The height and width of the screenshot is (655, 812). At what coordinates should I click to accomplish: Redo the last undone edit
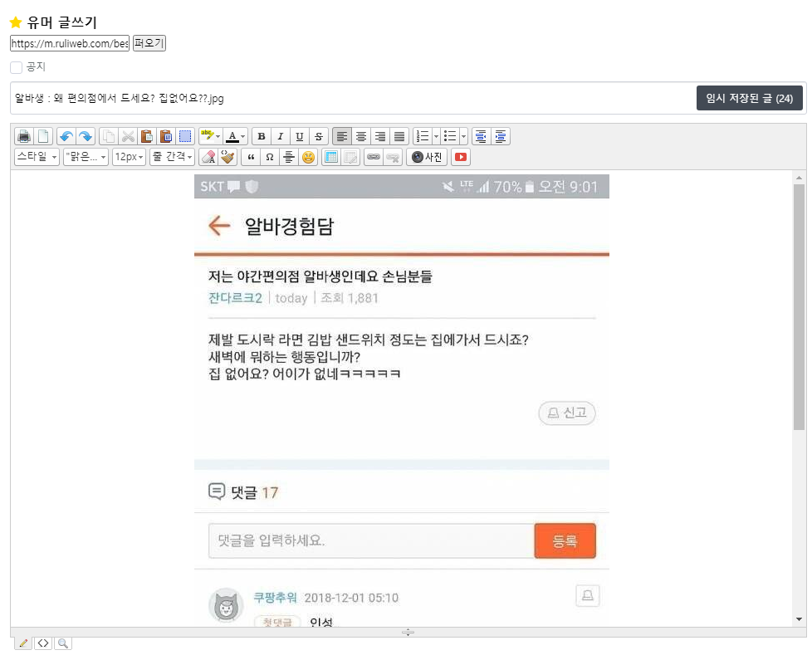pyautogui.click(x=85, y=136)
